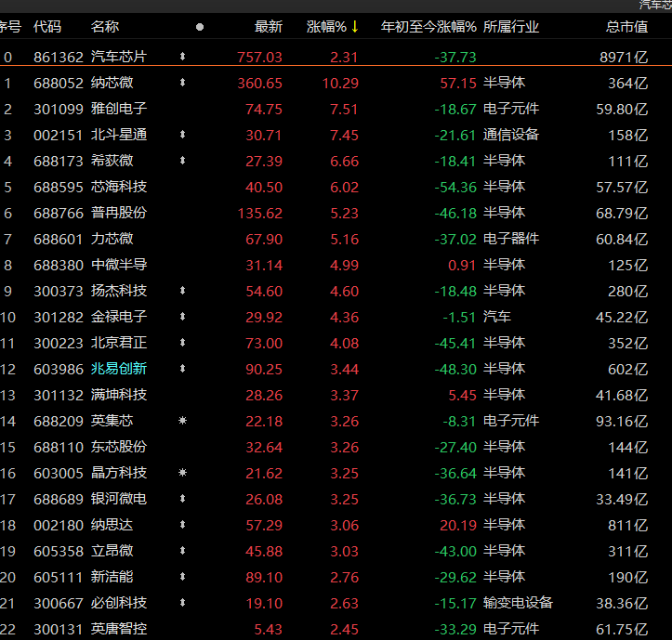Click marker icon on 必创科技 row
This screenshot has width=672, height=640.
pos(182,603)
